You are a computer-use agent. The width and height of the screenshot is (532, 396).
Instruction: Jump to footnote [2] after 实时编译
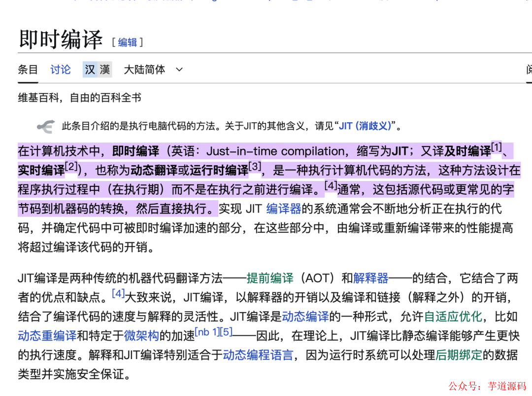(71, 167)
